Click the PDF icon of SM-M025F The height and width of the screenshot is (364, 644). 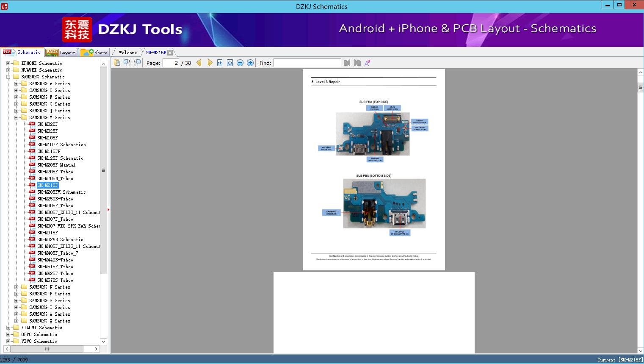(32, 131)
